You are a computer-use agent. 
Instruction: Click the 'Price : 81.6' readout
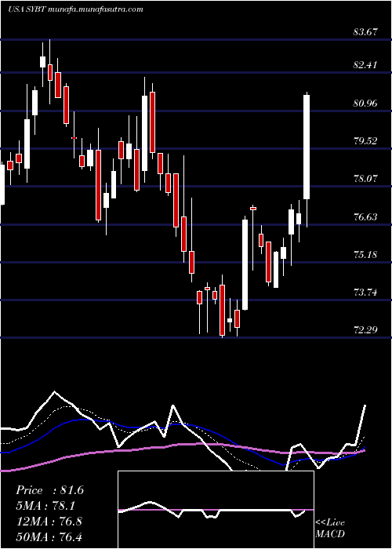(x=49, y=490)
